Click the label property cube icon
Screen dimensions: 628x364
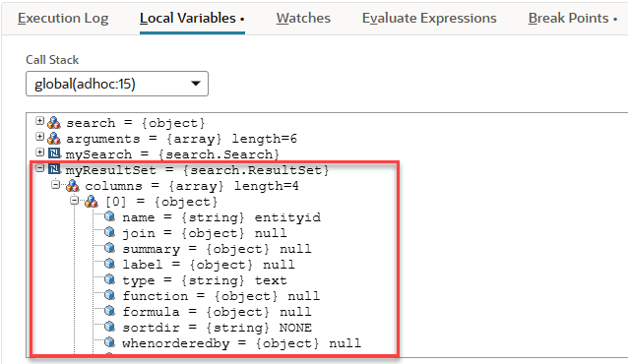(109, 264)
